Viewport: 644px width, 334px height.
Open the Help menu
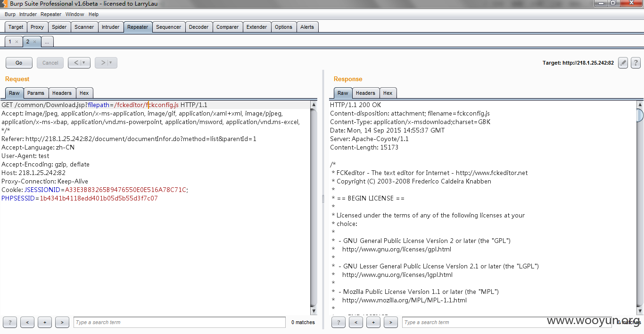click(x=93, y=14)
